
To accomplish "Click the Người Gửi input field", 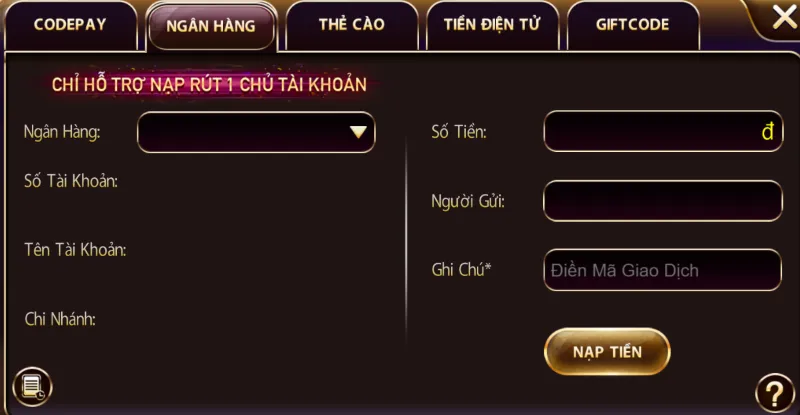I will pos(662,201).
